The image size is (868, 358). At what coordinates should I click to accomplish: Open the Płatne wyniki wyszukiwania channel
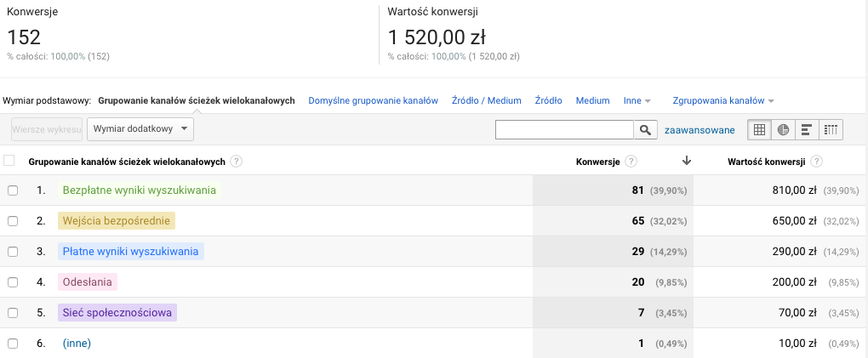click(131, 251)
